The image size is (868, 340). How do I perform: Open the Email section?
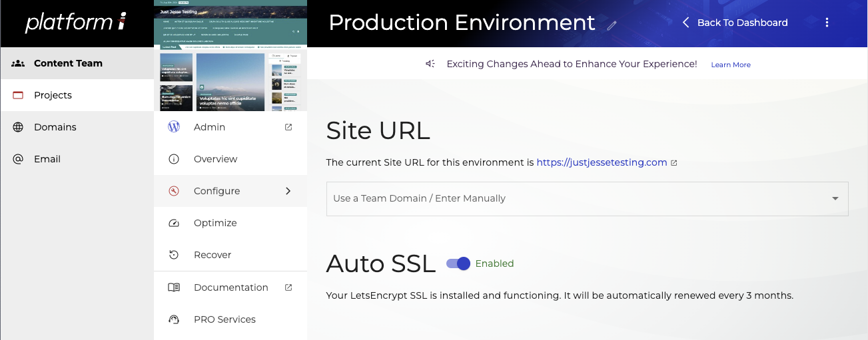point(47,159)
